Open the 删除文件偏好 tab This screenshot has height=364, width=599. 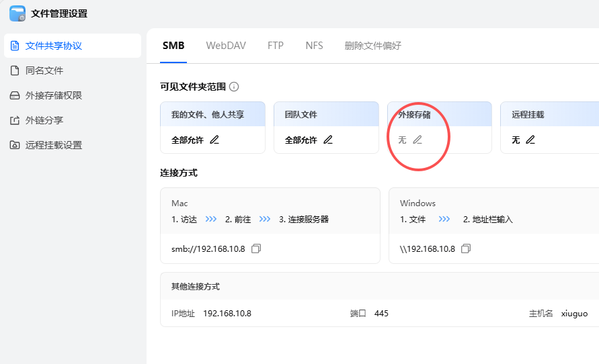(373, 46)
